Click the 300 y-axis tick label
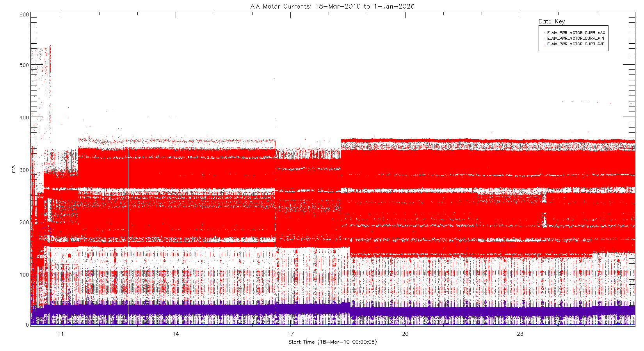 pyautogui.click(x=24, y=170)
